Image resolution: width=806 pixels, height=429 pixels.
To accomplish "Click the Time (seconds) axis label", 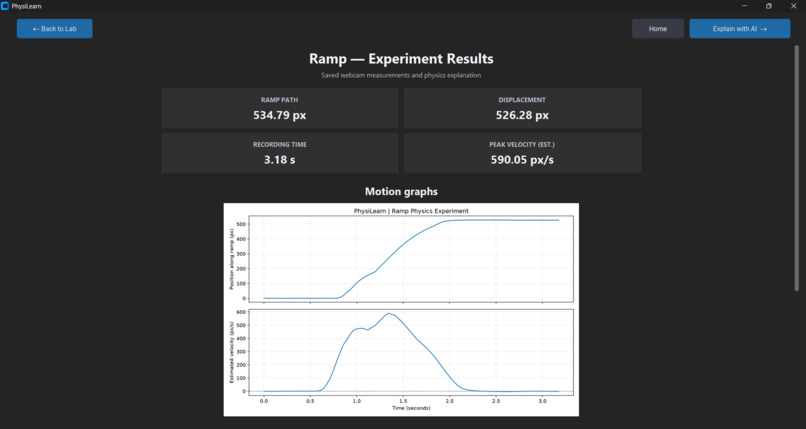I will [x=411, y=408].
